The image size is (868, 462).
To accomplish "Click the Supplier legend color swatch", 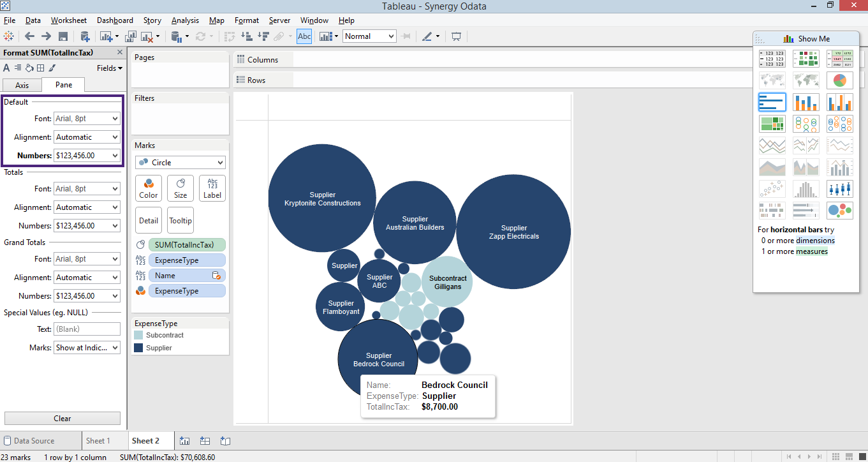I will click(138, 348).
